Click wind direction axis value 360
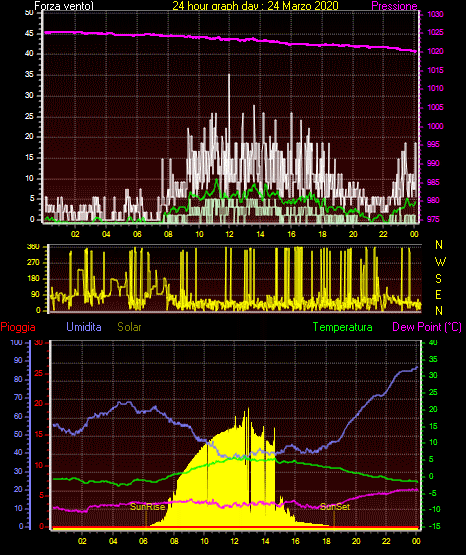Image resolution: width=466 pixels, height=555 pixels. pos(34,247)
